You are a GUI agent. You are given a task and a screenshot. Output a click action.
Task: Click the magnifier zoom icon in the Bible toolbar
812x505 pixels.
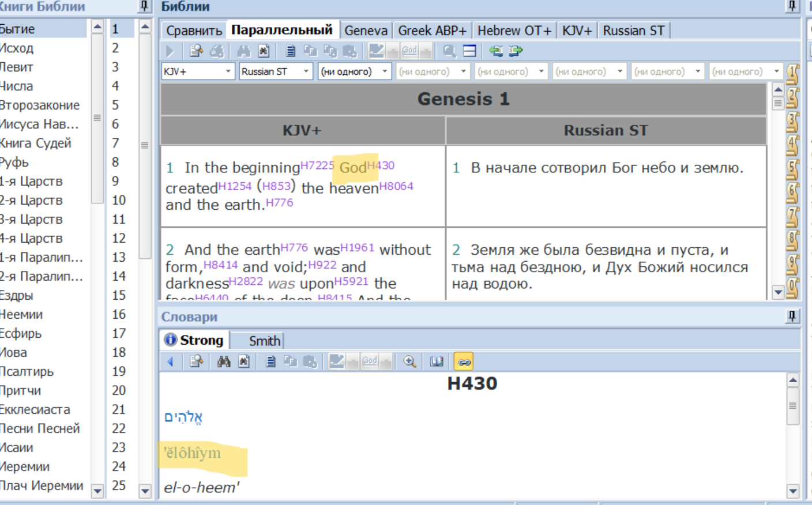pos(449,51)
